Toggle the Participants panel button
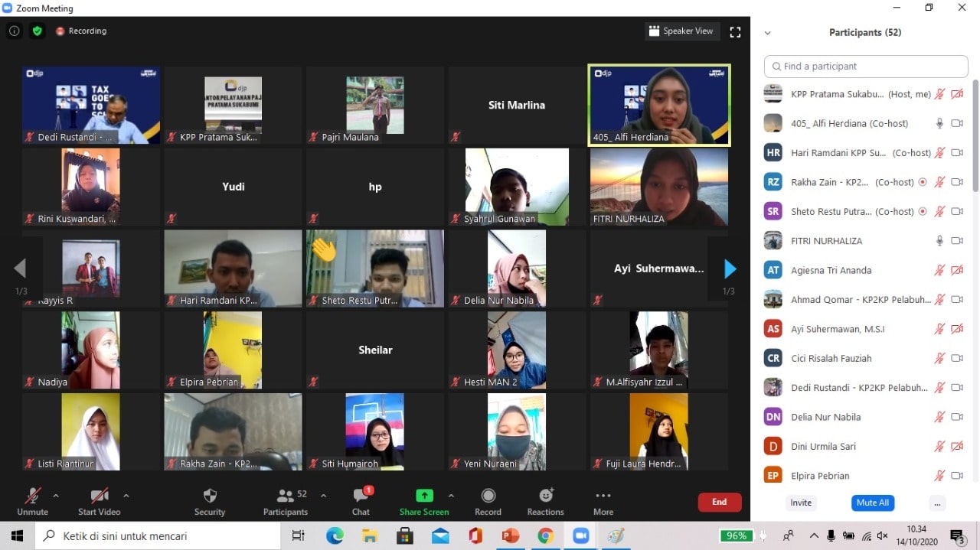This screenshot has height=550, width=980. [286, 496]
